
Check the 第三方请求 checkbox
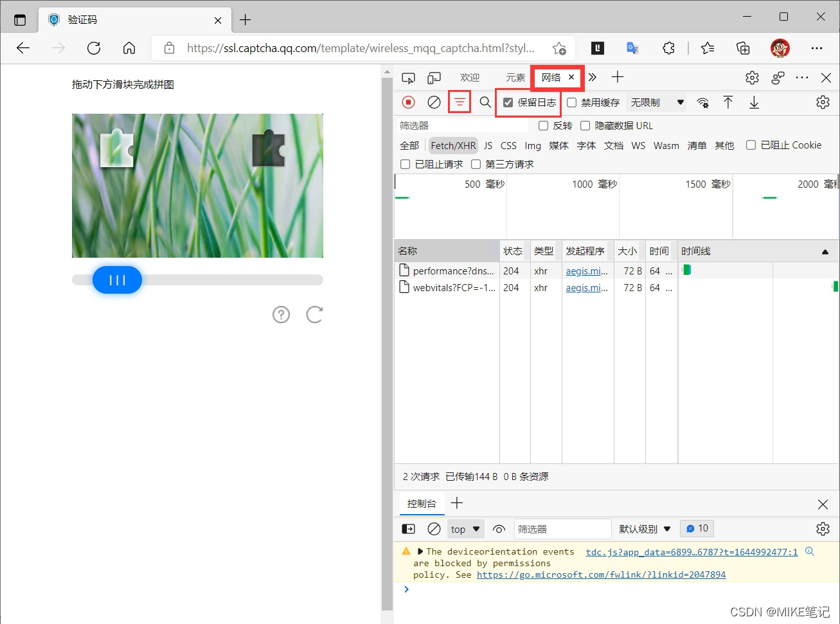click(476, 165)
